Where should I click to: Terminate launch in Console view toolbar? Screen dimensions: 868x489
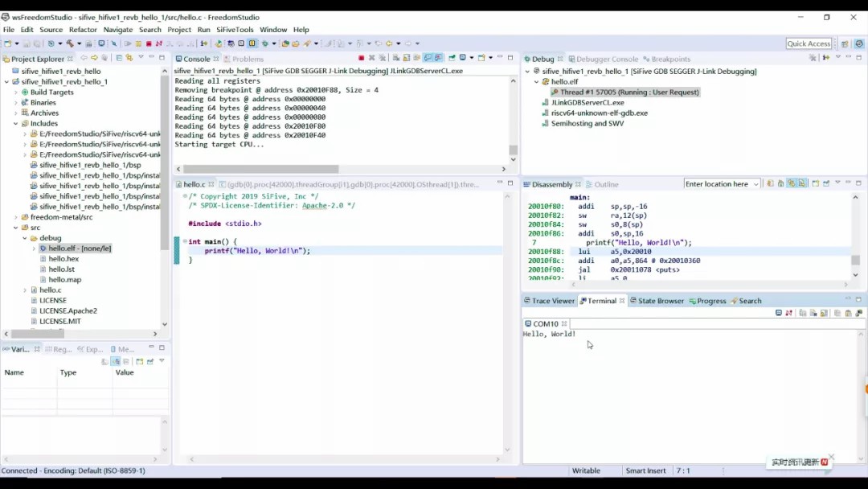coord(361,58)
